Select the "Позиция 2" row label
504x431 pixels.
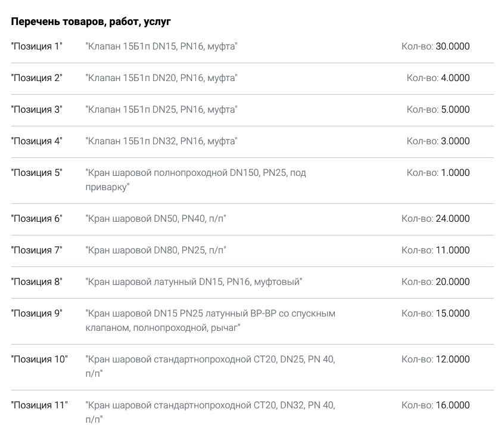click(37, 78)
